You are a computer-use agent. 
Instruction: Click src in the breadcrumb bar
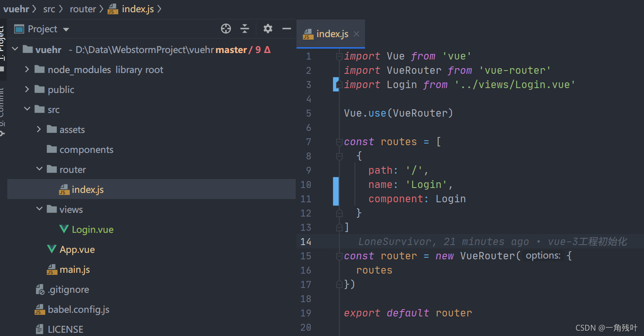click(49, 9)
